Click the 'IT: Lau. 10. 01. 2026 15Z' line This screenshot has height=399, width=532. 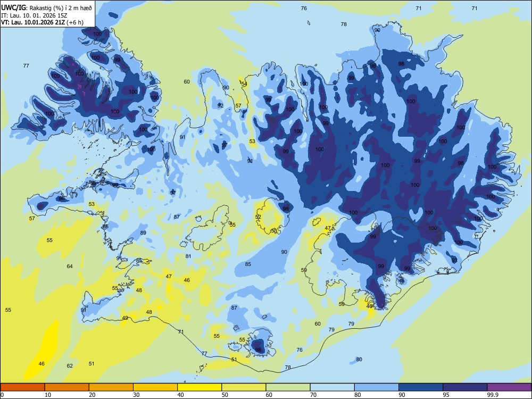[x=34, y=15]
